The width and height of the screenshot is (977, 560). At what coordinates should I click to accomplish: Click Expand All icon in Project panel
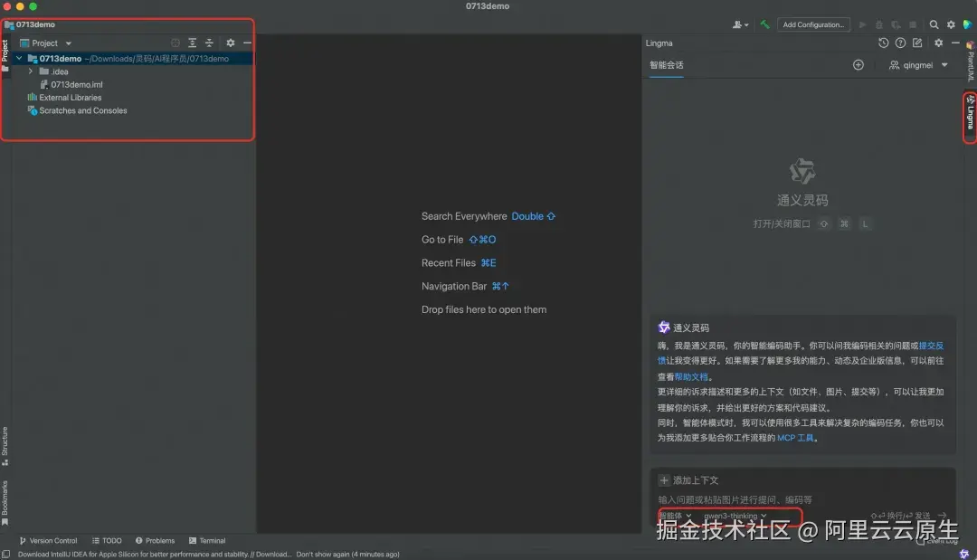[192, 43]
